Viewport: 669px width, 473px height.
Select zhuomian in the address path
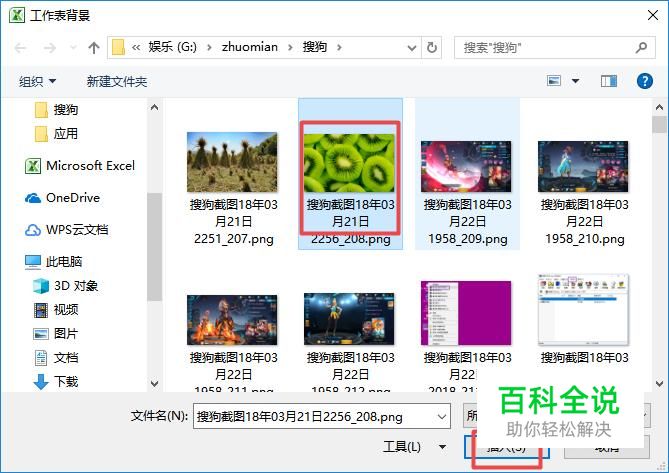pyautogui.click(x=250, y=47)
